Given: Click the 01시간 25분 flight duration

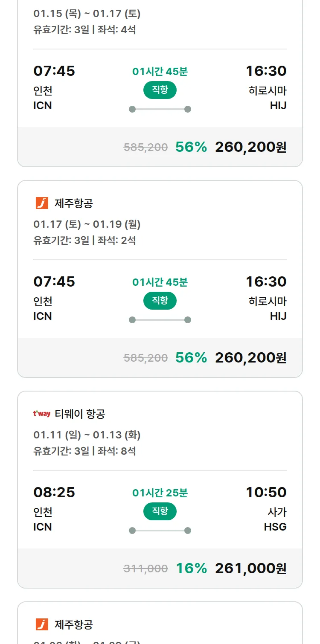Looking at the screenshot, I should coord(160,493).
